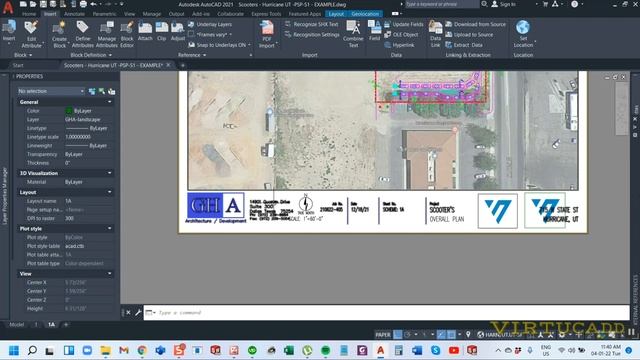Open the Geolocation ribbon tab
The height and width of the screenshot is (360, 640).
click(x=365, y=14)
